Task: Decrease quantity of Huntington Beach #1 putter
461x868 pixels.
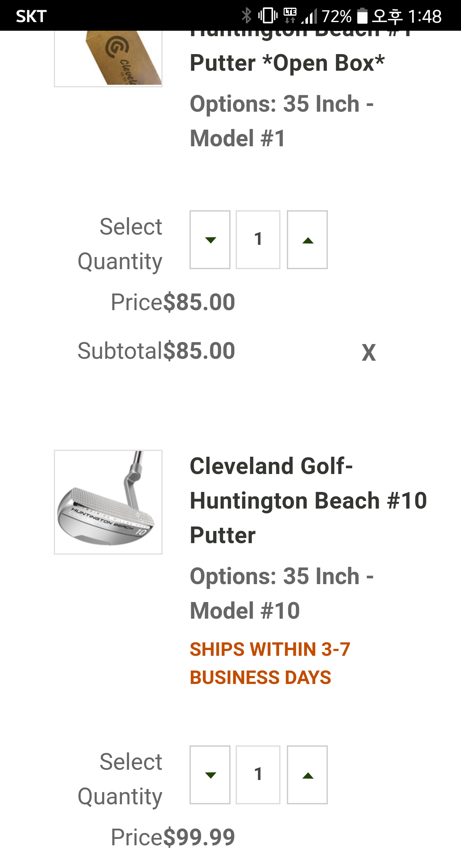Action: pos(210,240)
